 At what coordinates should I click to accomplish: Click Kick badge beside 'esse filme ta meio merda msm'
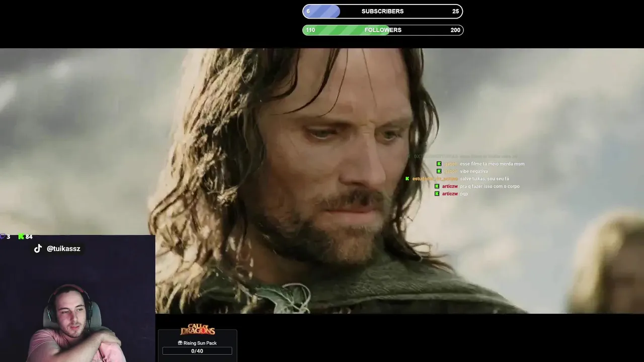tap(439, 164)
